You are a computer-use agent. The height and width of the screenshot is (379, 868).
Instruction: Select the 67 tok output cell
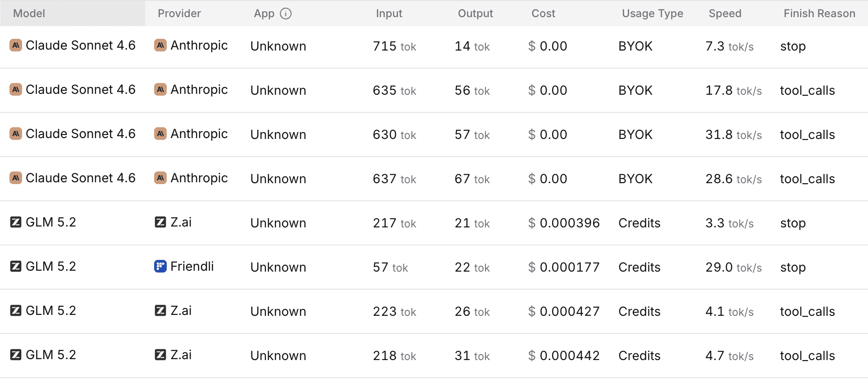tap(472, 179)
